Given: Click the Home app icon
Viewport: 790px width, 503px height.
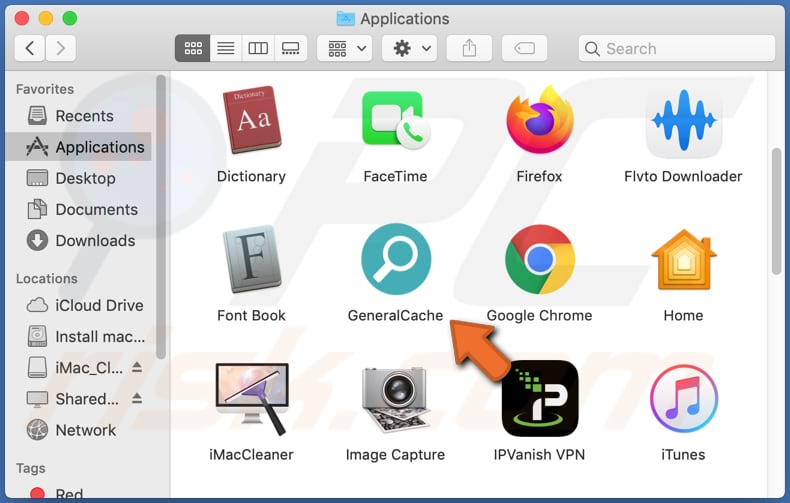Looking at the screenshot, I should point(683,259).
